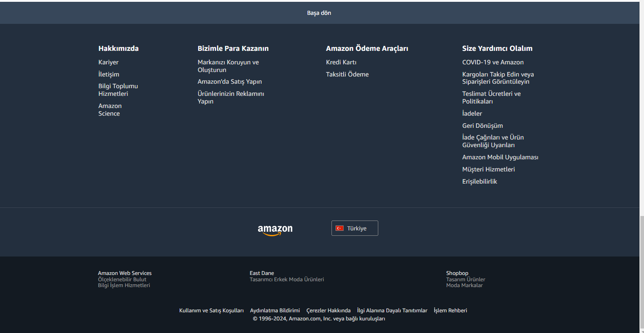Go to the İadeler page
This screenshot has height=333, width=644.
click(472, 113)
